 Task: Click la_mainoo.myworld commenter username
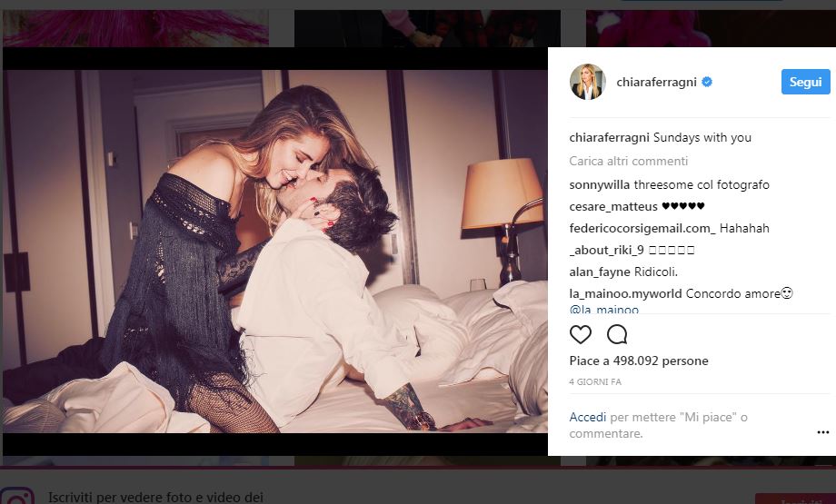pos(625,293)
